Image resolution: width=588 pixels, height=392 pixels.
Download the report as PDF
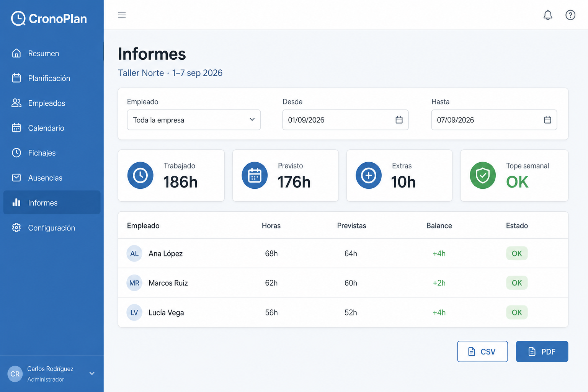point(542,351)
